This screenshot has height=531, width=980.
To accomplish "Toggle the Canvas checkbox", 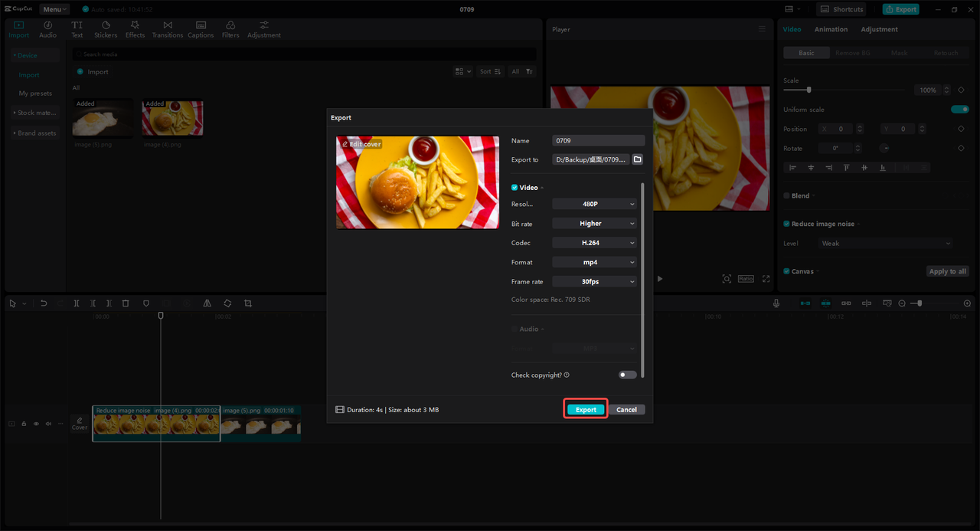I will [x=786, y=271].
